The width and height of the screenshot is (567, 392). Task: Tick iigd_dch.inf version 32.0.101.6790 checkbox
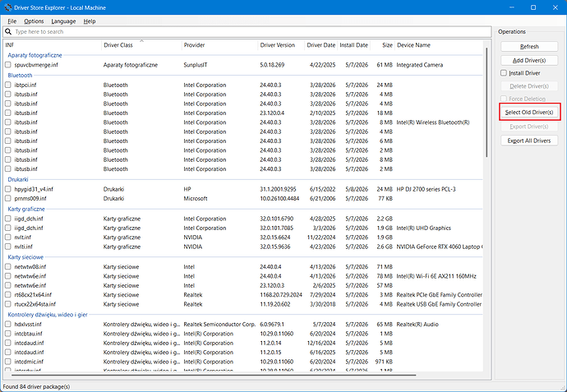tap(8, 219)
